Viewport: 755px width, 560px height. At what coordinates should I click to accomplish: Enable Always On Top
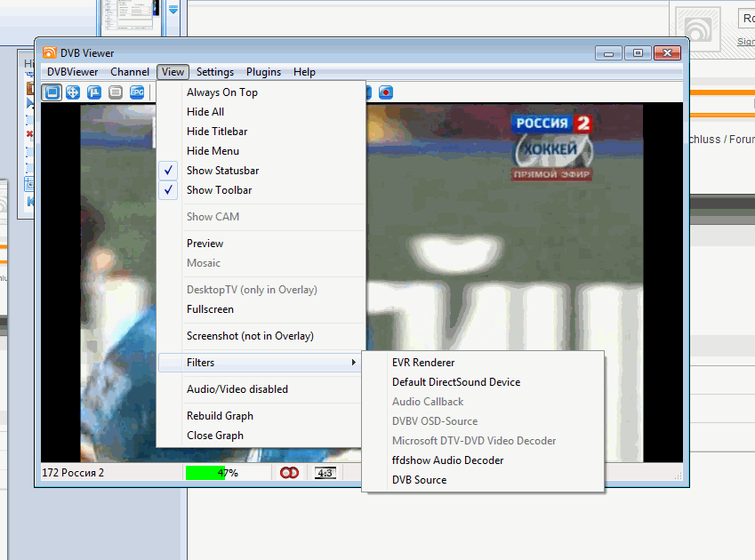tap(221, 92)
